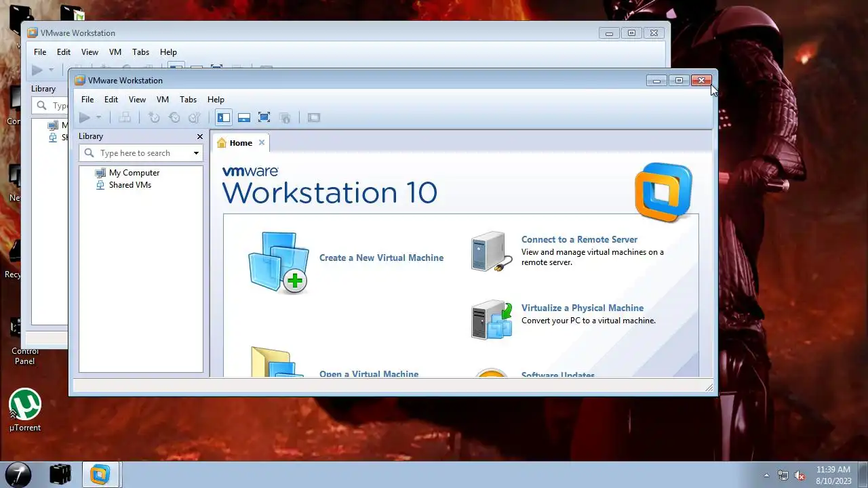Viewport: 868px width, 488px height.
Task: Open the File menu in back VMware window
Action: [40, 52]
